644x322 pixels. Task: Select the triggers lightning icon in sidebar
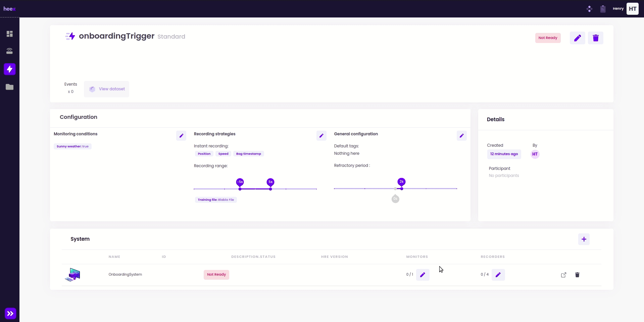tap(9, 69)
